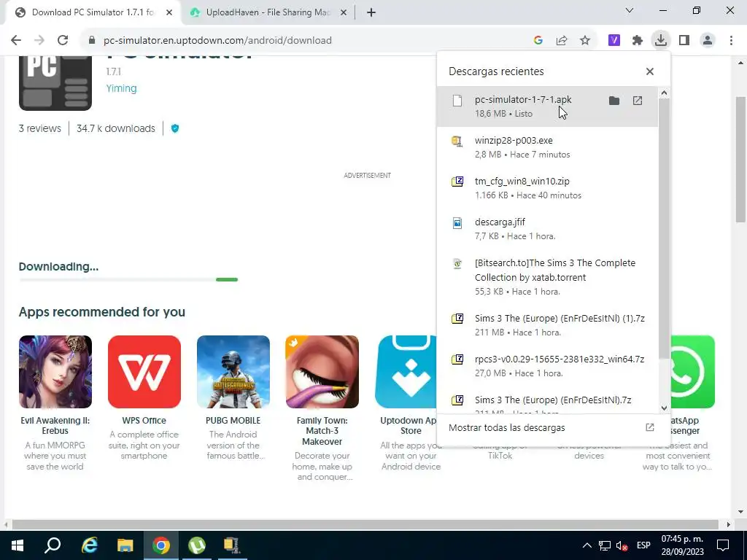Viewport: 747px width, 560px height.
Task: Open the muted volume tray icon
Action: [x=622, y=545]
